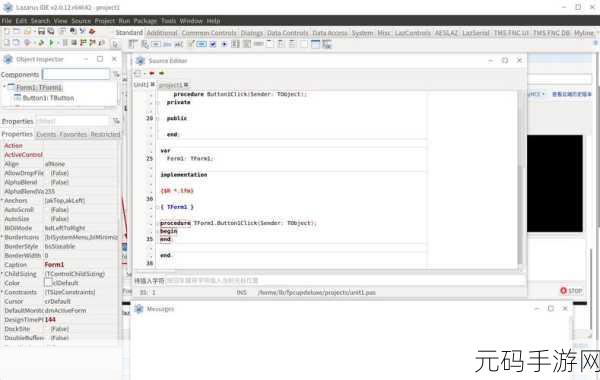The image size is (600, 380).
Task: Toggle the DockSite property checkbox
Action: (x=47, y=329)
